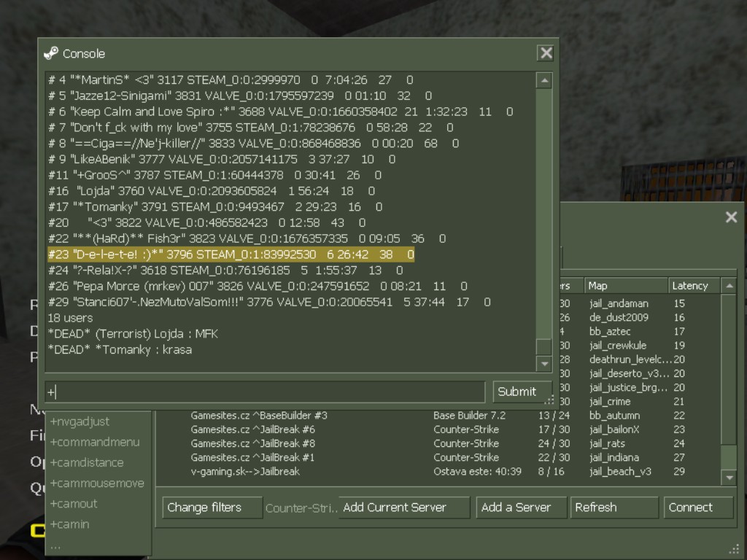Select Gamesites.cz ^BaseBuilder #3 server row
The width and height of the screenshot is (747, 560).
tap(438, 415)
